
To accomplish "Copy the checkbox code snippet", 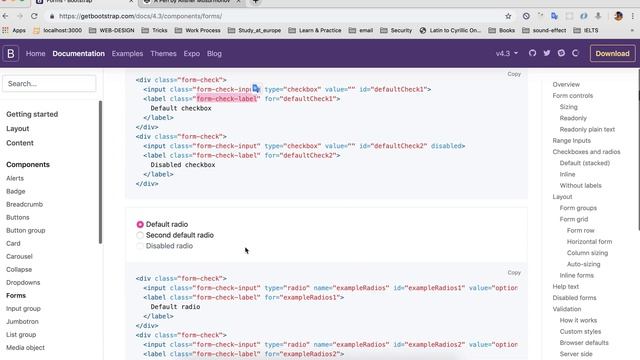I will [x=514, y=74].
